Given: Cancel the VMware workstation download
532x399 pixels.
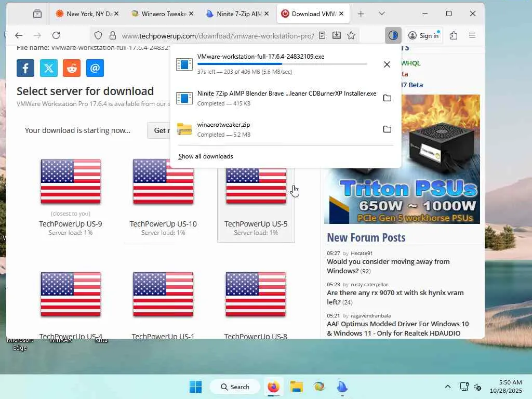Looking at the screenshot, I should point(387,64).
